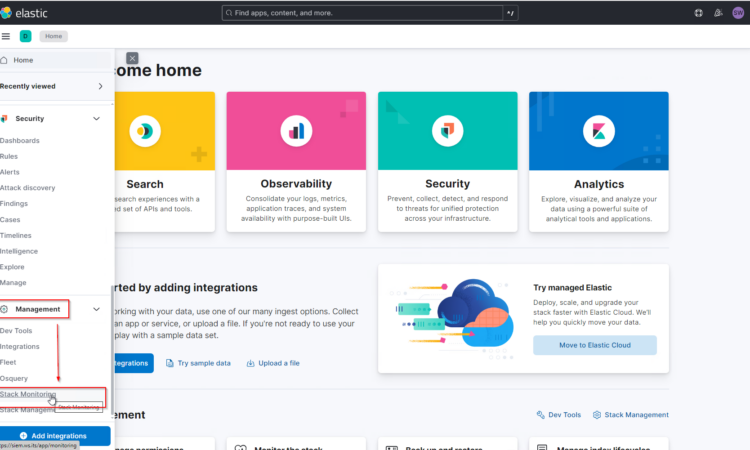Collapse the Management nav section chevron
The height and width of the screenshot is (450, 750).
point(96,309)
